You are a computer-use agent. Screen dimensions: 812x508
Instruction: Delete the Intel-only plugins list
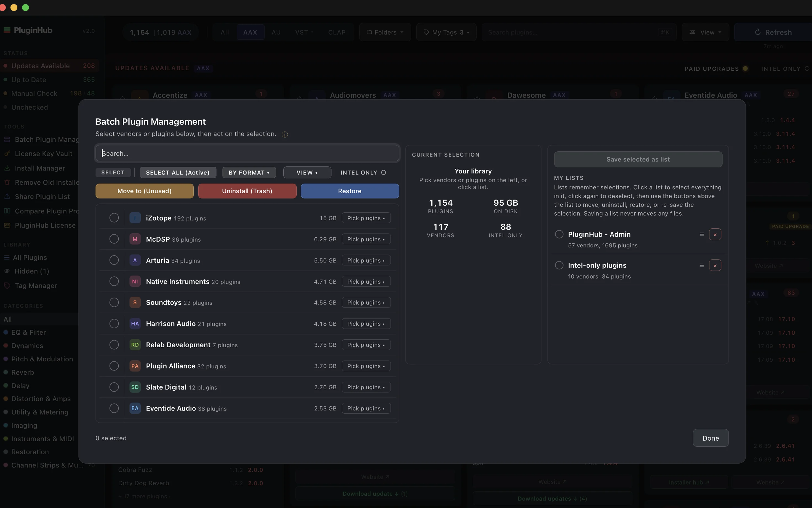715,265
